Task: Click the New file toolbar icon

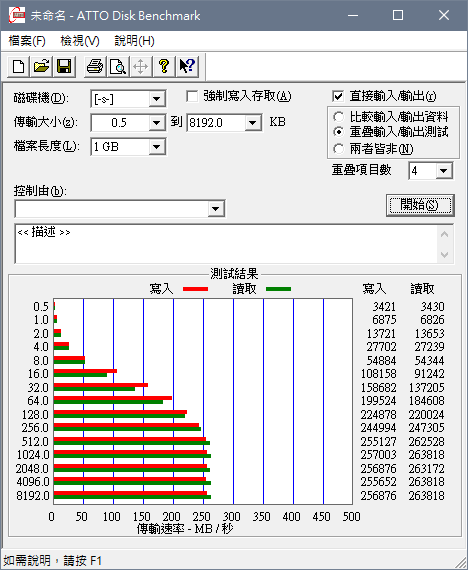Action: pyautogui.click(x=18, y=67)
